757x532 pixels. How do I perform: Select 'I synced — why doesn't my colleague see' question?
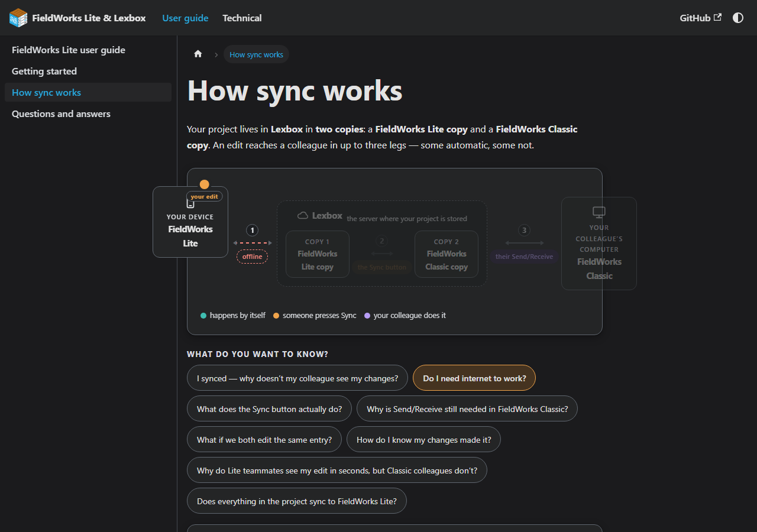tap(297, 378)
